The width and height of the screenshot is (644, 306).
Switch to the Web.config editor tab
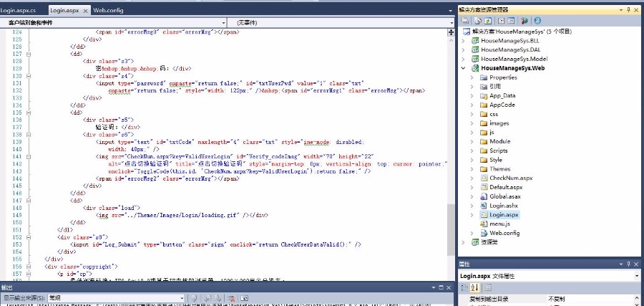[106, 11]
